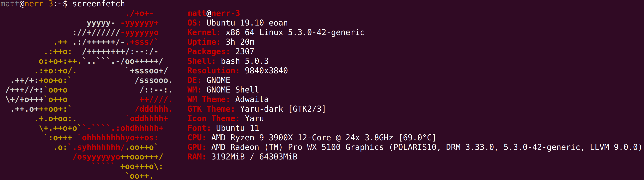This screenshot has width=644, height=180.
Task: Click the Packages count 2307
Action: pyautogui.click(x=244, y=52)
